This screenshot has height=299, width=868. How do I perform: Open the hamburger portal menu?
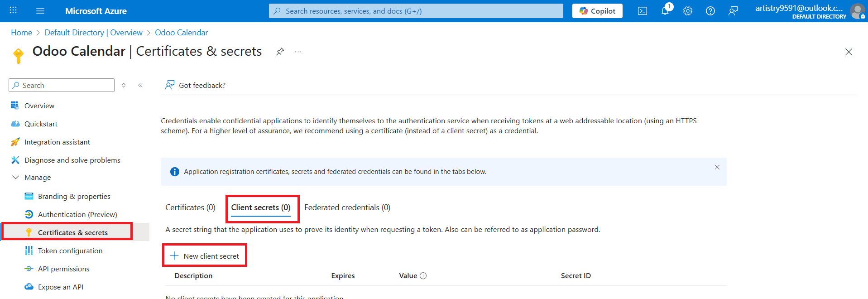[40, 11]
